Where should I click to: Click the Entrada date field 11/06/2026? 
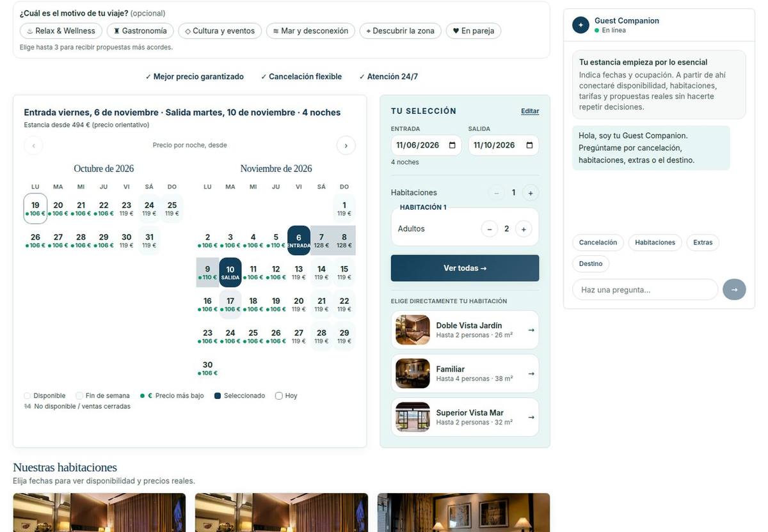[x=426, y=145]
